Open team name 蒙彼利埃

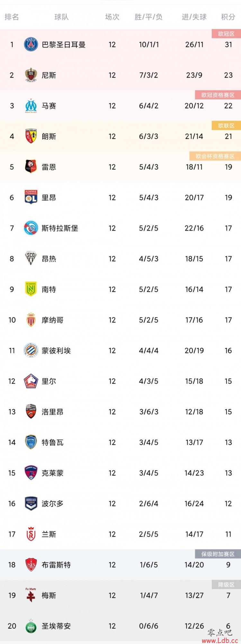[x=56, y=350]
